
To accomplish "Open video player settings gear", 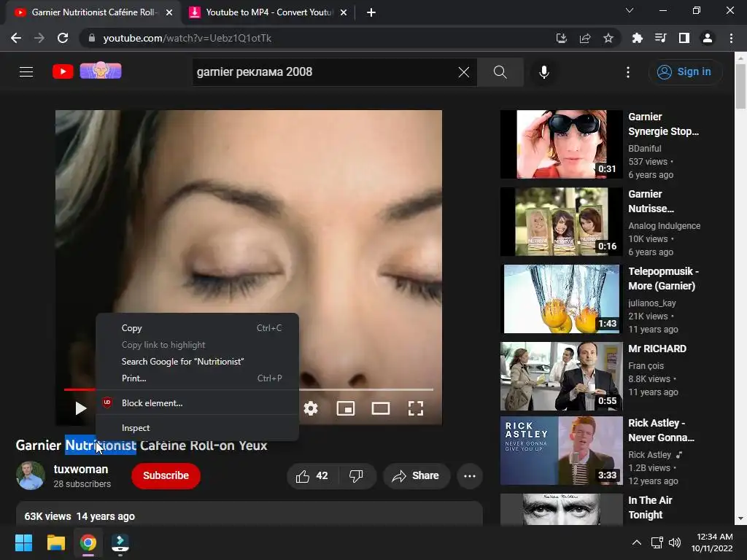I will pos(311,408).
